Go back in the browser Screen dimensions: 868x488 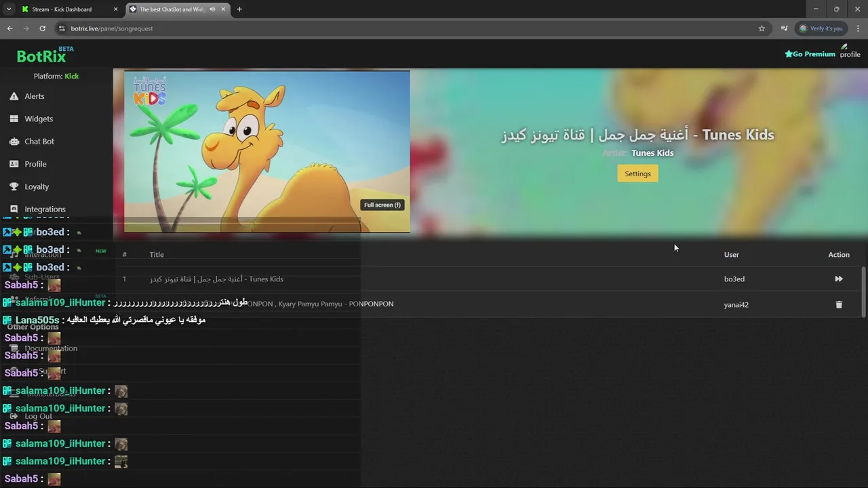pos(9,28)
